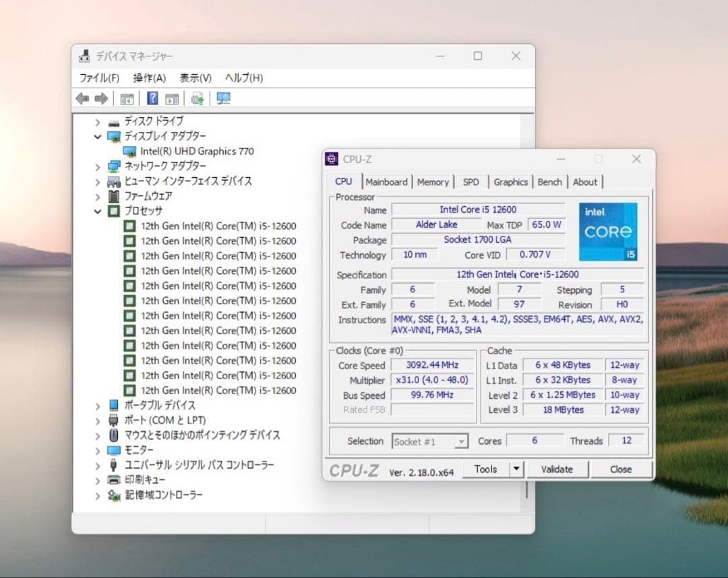Select the last i5-12600 processor entry

(x=218, y=391)
